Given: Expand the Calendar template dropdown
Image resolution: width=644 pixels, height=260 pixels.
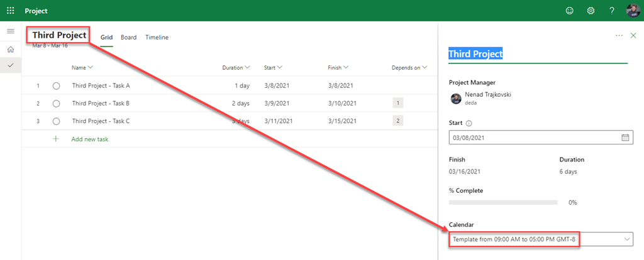Looking at the screenshot, I should (x=626, y=239).
